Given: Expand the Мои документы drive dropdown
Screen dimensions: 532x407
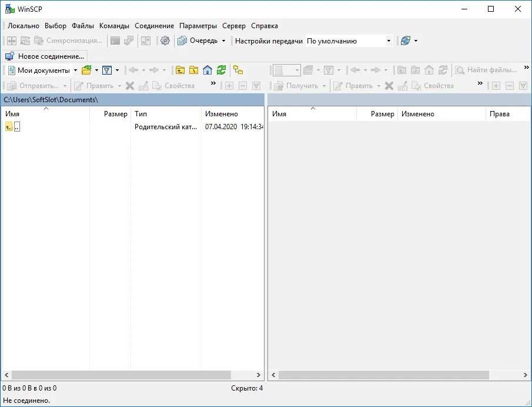Looking at the screenshot, I should click(x=75, y=70).
